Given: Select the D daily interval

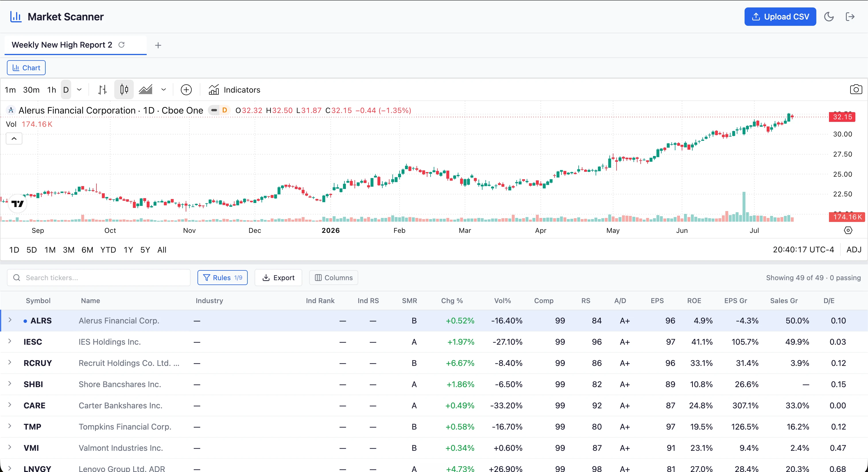Looking at the screenshot, I should pos(66,90).
